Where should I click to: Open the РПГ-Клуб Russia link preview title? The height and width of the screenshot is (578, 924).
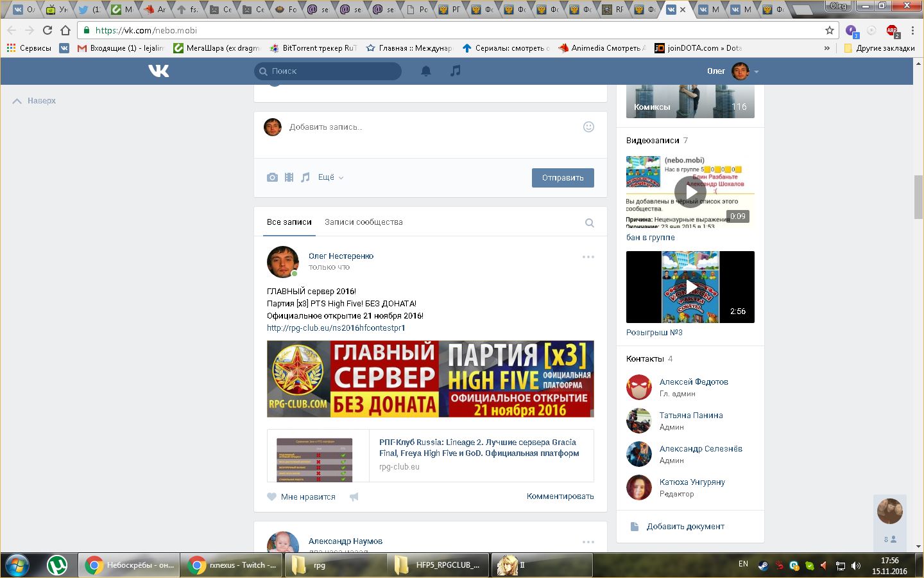click(x=479, y=448)
